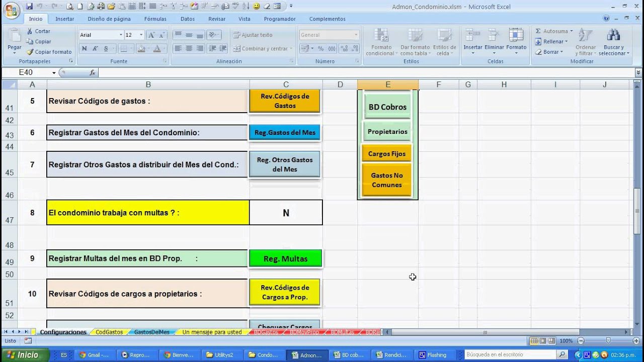Click the Cargos Fijos button
Image resolution: width=644 pixels, height=362 pixels.
coord(387,154)
